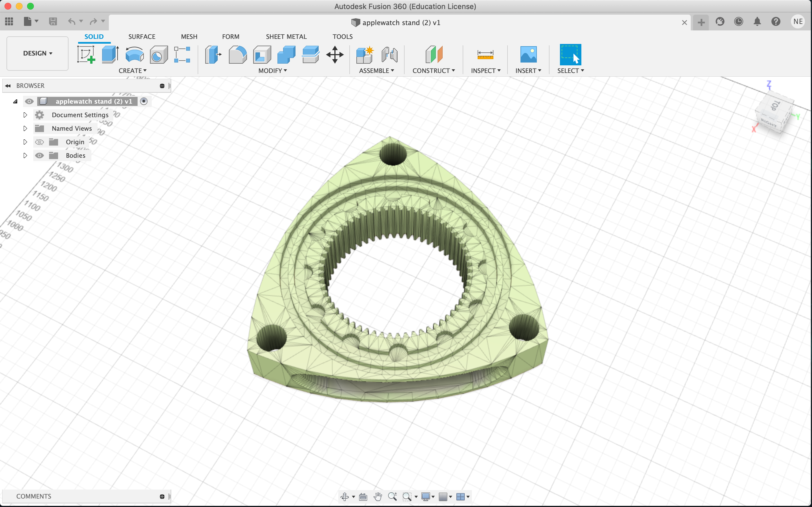812x507 pixels.
Task: Select the Create Sketch tool
Action: [x=86, y=55]
